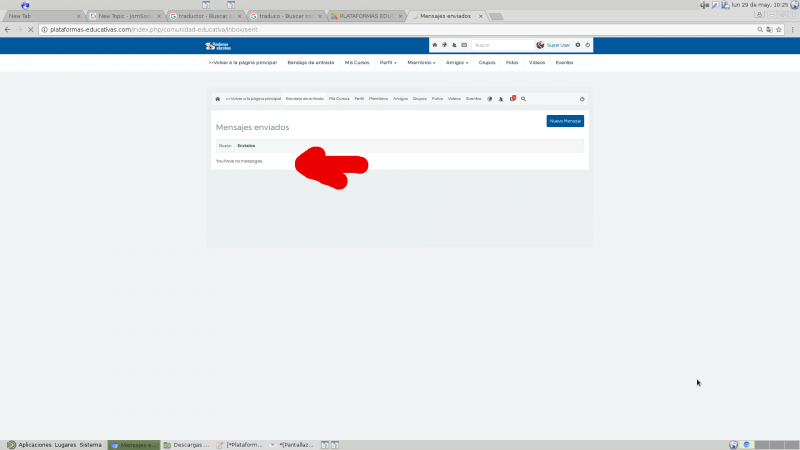Expand the Amigos dropdown in main menu

coord(457,63)
